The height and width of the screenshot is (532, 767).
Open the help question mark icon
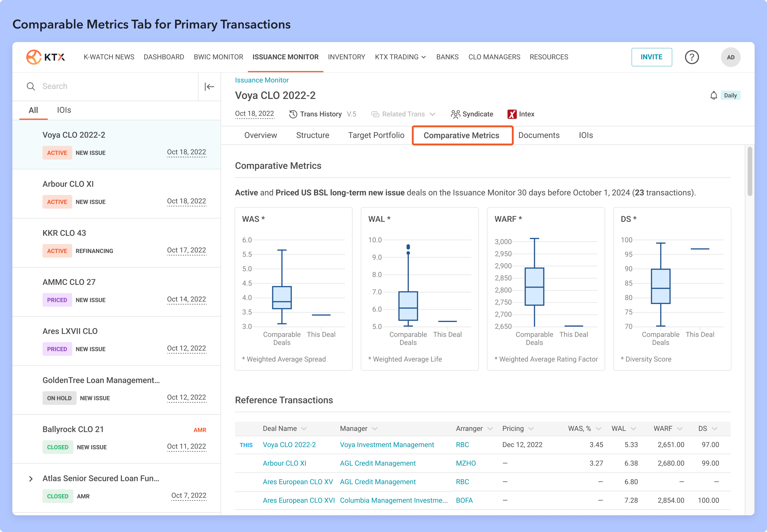[691, 57]
